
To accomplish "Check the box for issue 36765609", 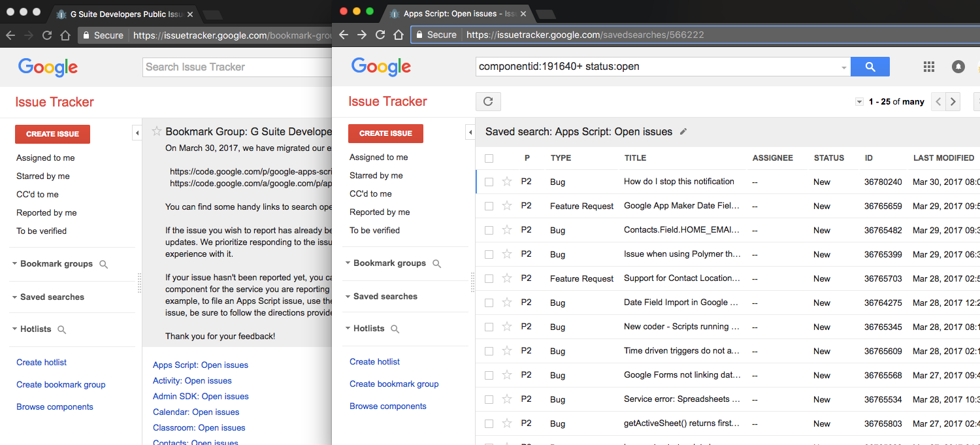I will (x=489, y=351).
